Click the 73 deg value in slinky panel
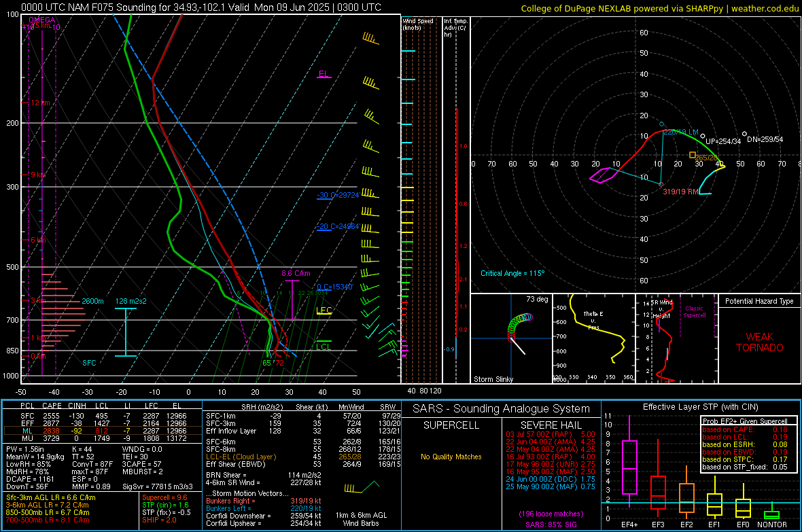Screen dimensions: 802x532 point(536,299)
